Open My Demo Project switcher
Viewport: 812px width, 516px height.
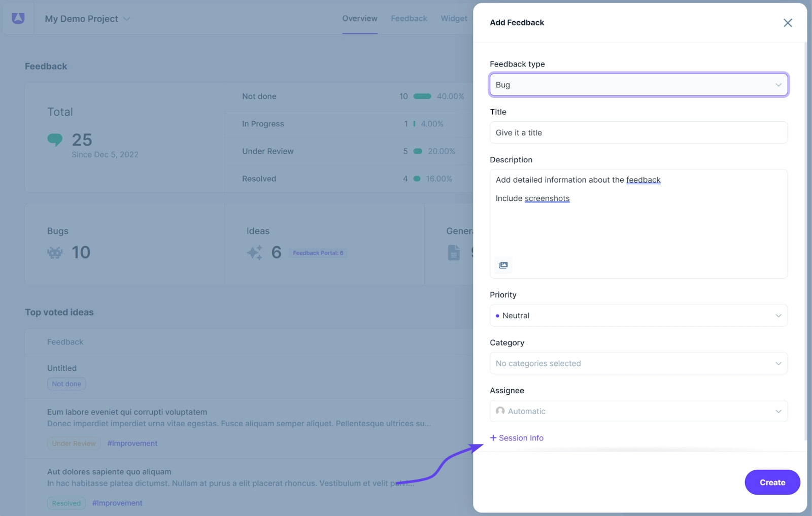click(87, 19)
